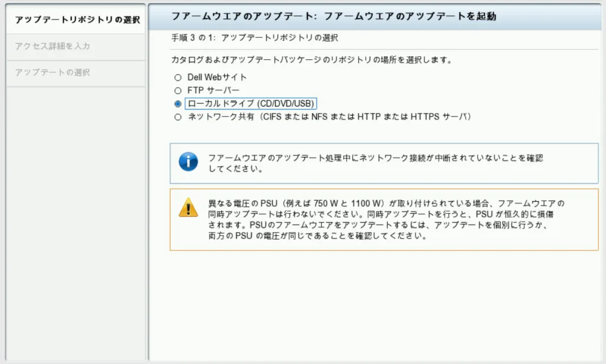Click the blue information icon

[x=188, y=162]
